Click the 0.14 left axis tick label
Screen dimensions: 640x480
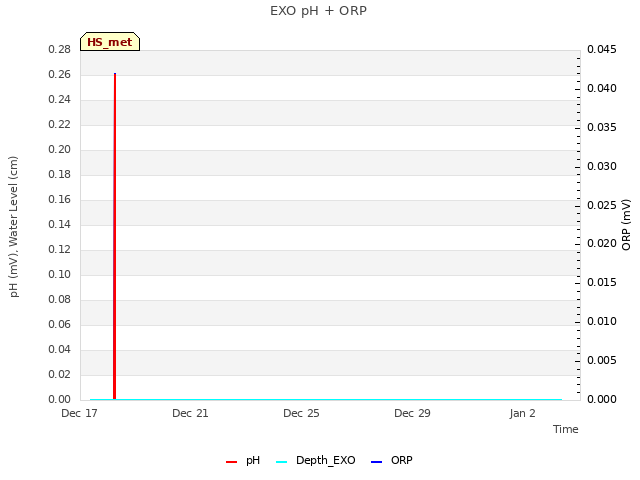click(60, 224)
